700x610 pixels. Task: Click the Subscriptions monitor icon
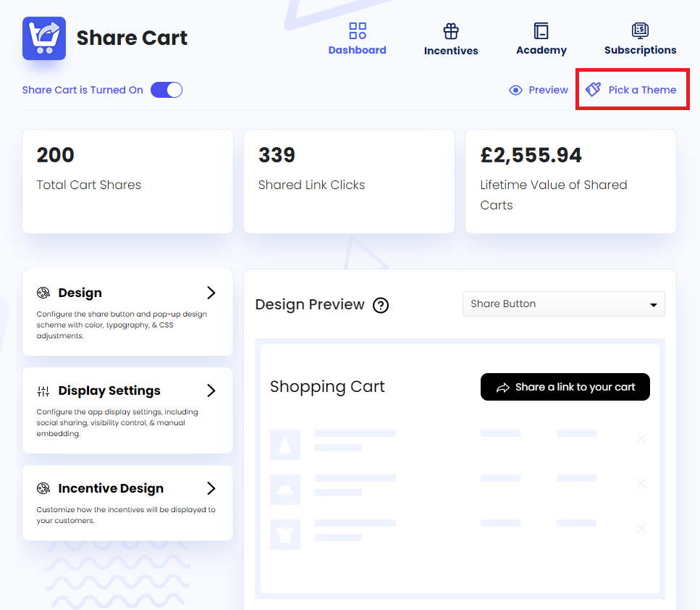tap(639, 30)
